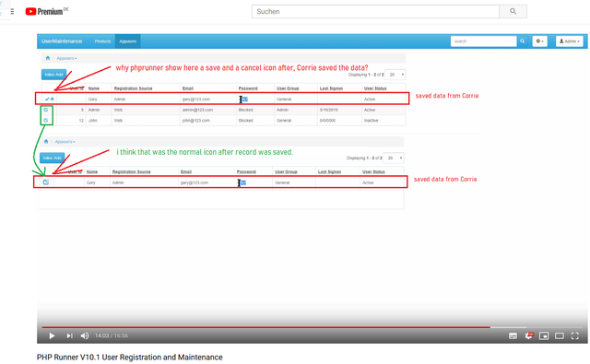Click the admin@123.com email cell
This screenshot has height=364, width=590.
coord(197,110)
